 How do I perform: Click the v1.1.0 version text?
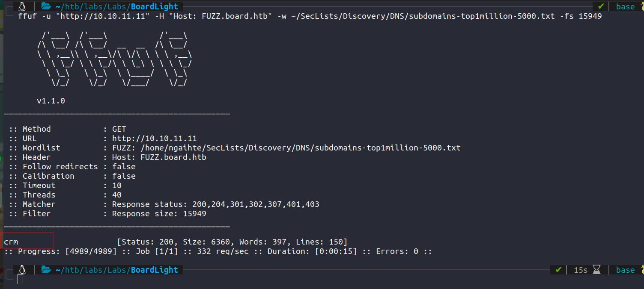tap(51, 101)
